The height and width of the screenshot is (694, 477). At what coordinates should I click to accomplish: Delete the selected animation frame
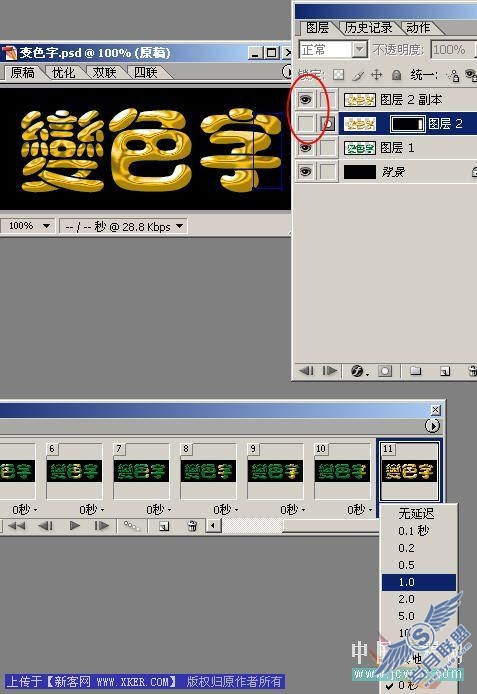(192, 526)
